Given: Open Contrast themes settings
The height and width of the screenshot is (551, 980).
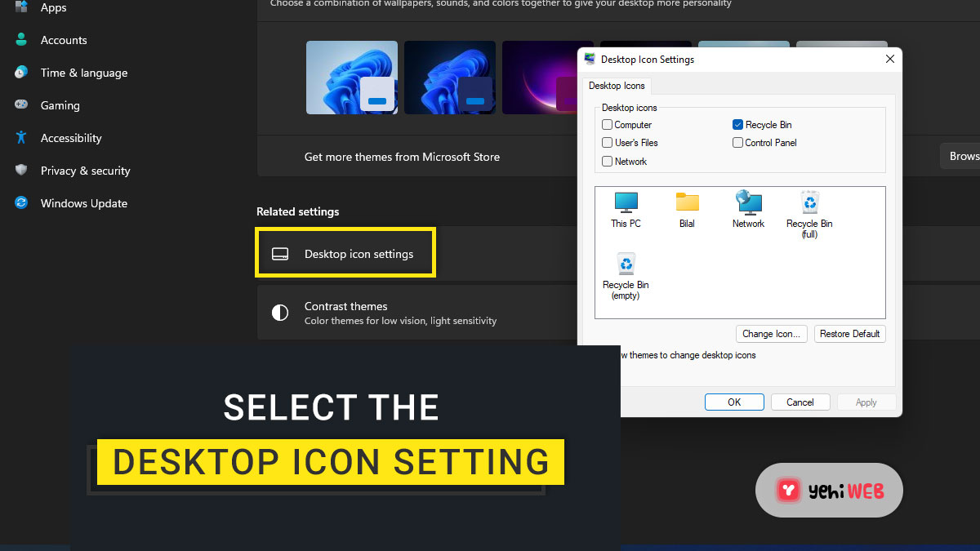Looking at the screenshot, I should [346, 313].
